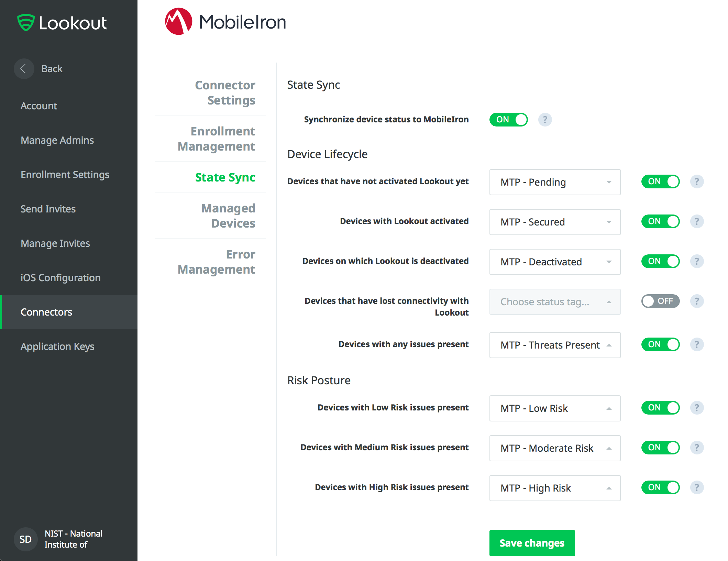Open help for devices not activated Lookout

(x=697, y=181)
